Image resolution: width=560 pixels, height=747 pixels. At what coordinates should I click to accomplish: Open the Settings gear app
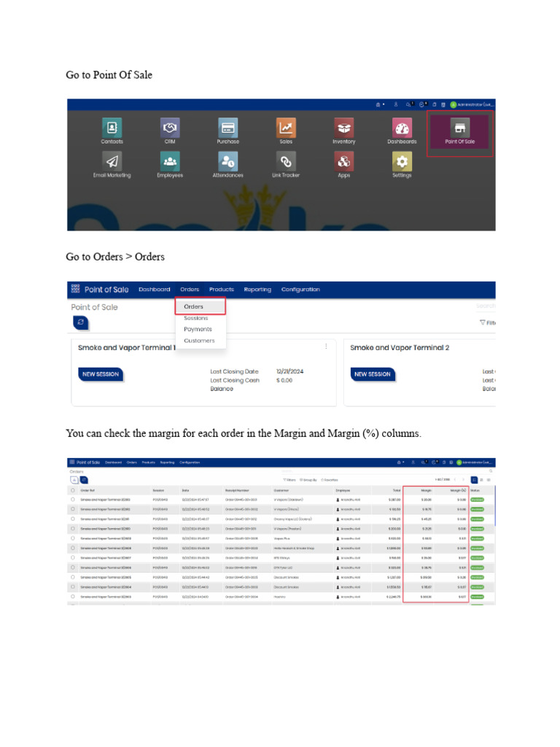(402, 161)
